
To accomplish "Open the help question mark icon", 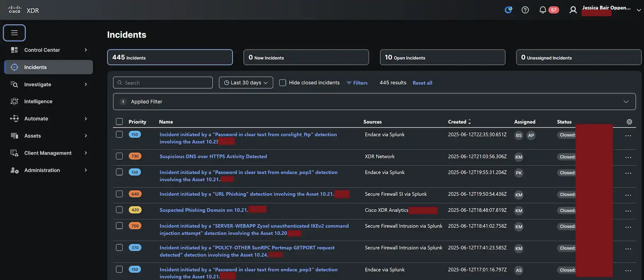I will (525, 10).
